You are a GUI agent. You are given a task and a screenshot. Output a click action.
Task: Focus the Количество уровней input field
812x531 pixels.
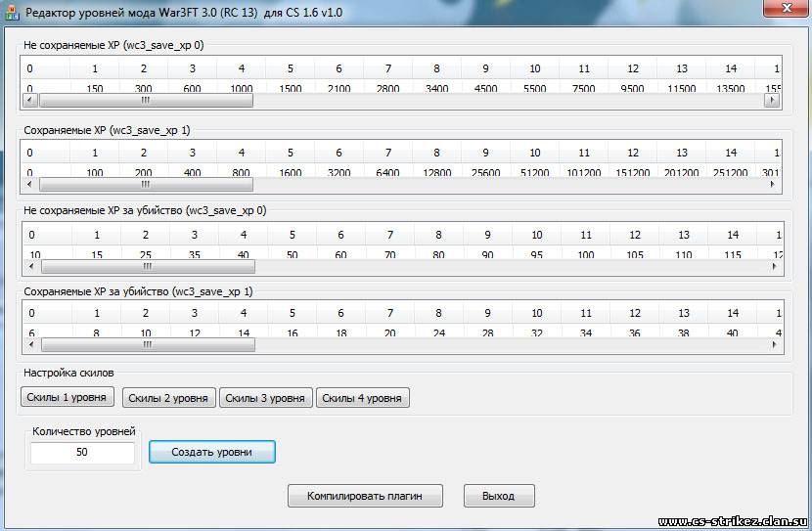point(82,453)
